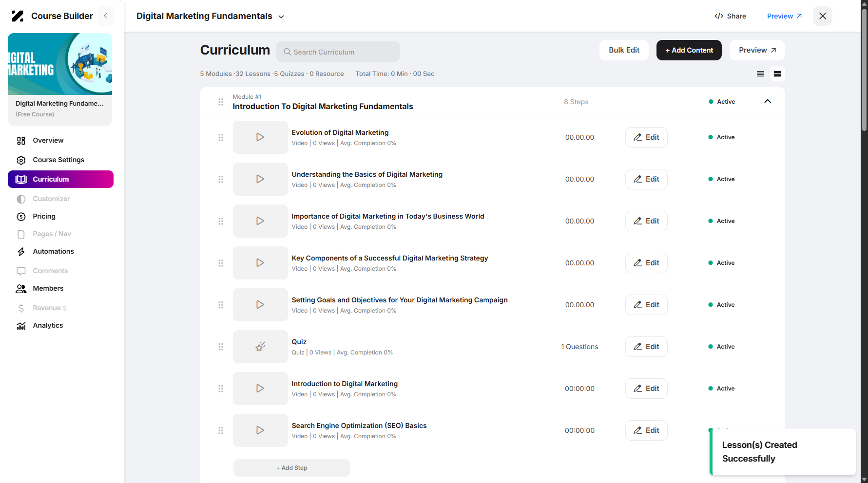Toggle Module #1 Active status
The image size is (868, 483).
[722, 102]
